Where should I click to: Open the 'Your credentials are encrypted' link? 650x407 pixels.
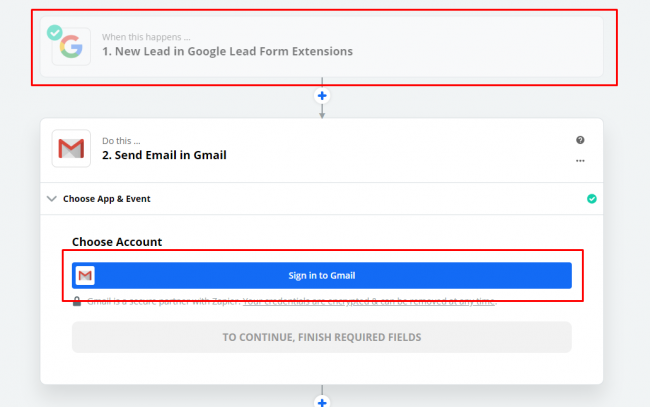pos(370,301)
